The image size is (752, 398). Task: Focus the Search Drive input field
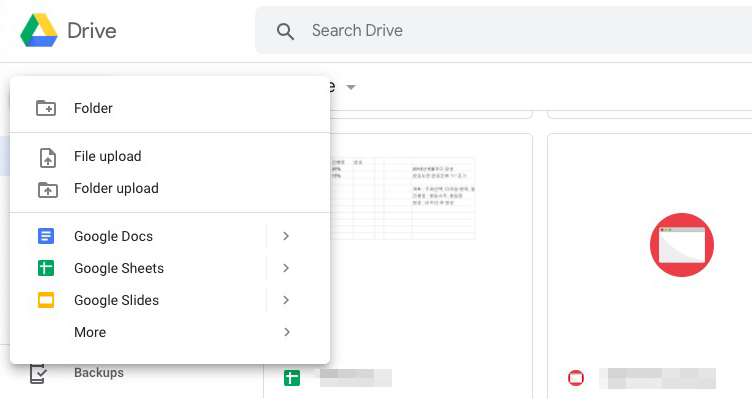click(503, 30)
